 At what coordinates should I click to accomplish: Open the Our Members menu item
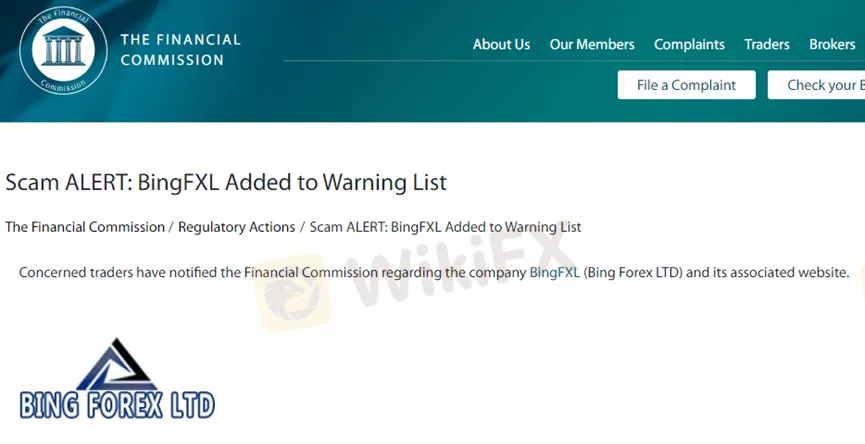click(x=591, y=45)
